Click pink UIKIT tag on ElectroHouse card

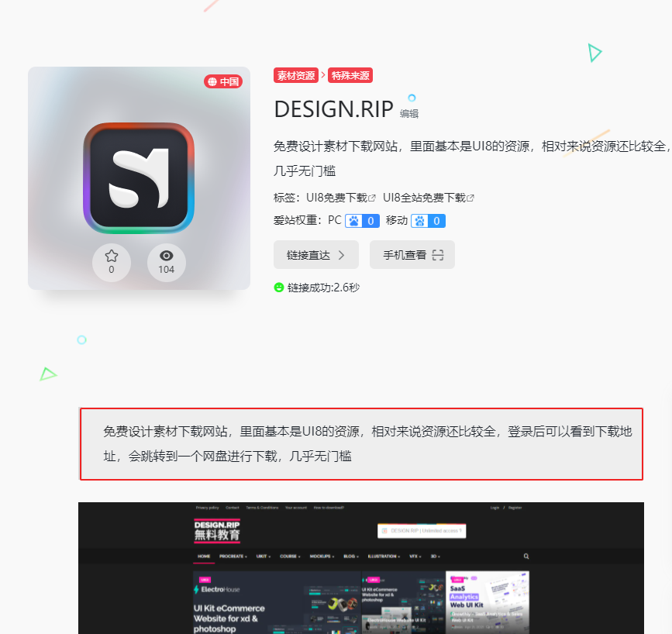pyautogui.click(x=205, y=580)
